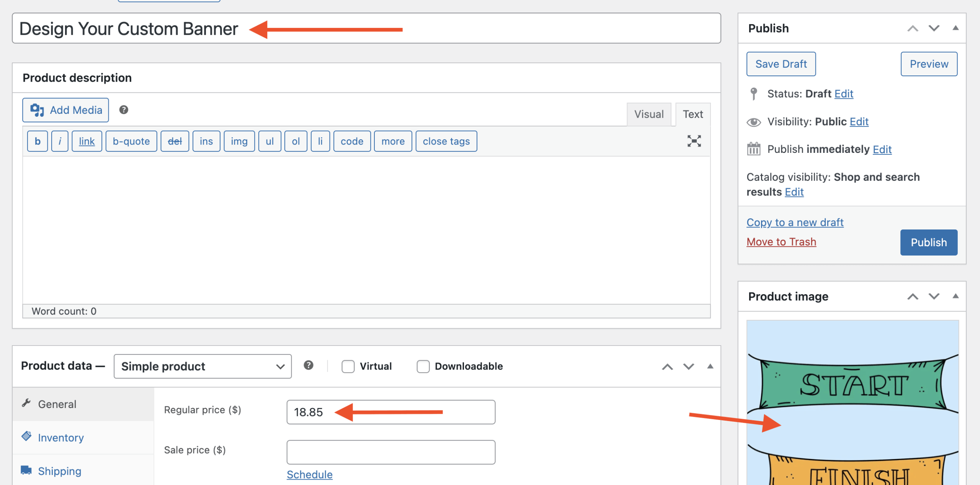Insert an unordered list with ul
This screenshot has width=980, height=485.
269,141
